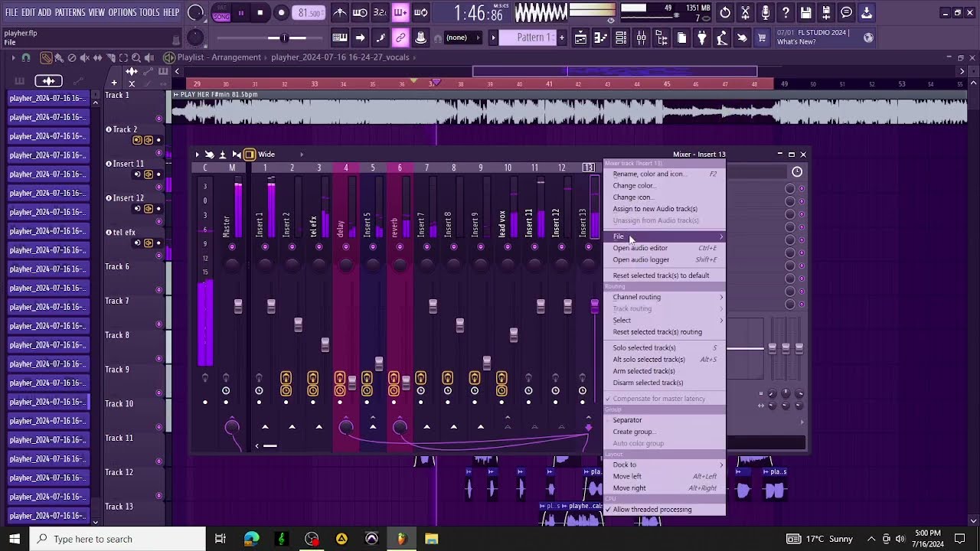Viewport: 980px width, 551px height.
Task: Pause playback with the pause button
Action: coord(240,12)
